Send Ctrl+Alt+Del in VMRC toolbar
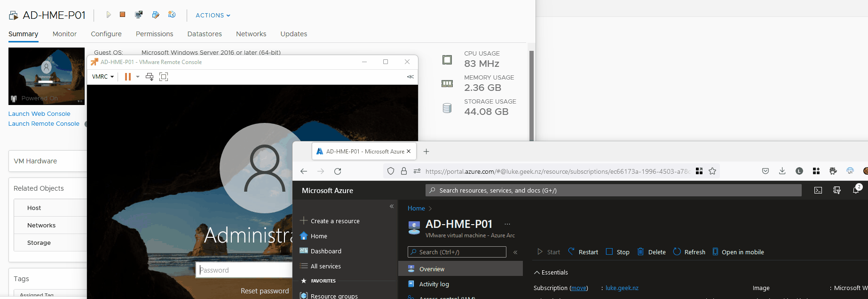The width and height of the screenshot is (868, 299). coord(150,77)
